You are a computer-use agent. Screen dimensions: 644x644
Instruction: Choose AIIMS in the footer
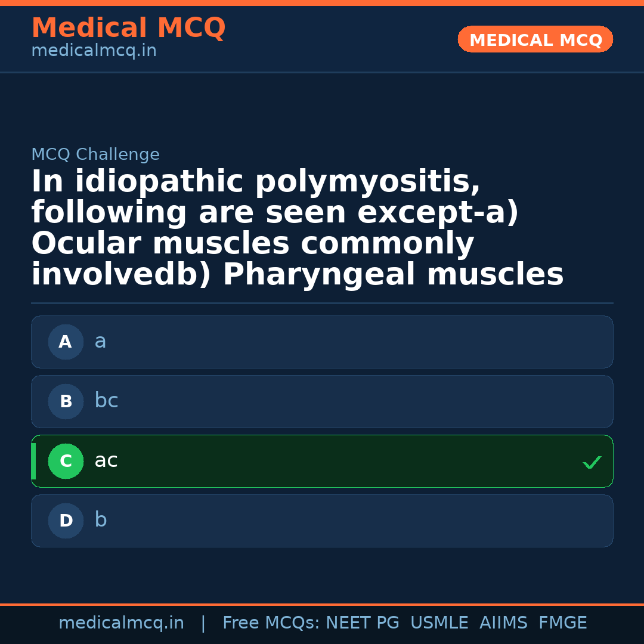[x=503, y=623]
